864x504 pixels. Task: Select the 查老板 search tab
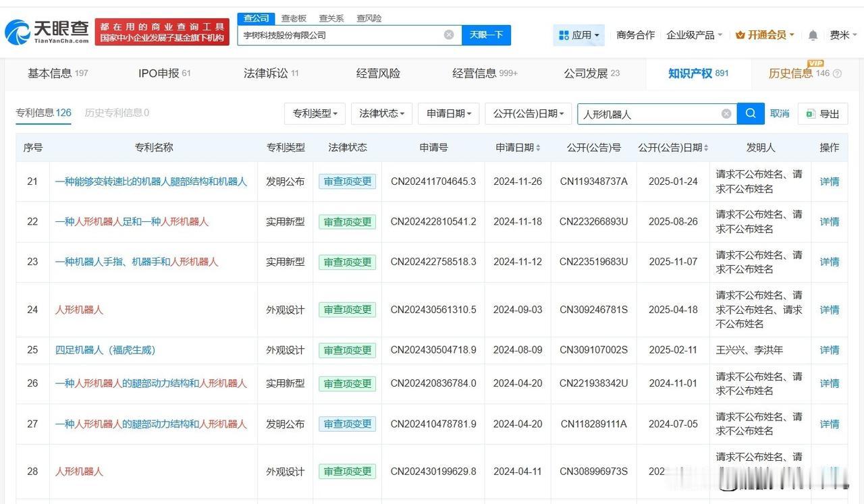click(294, 18)
